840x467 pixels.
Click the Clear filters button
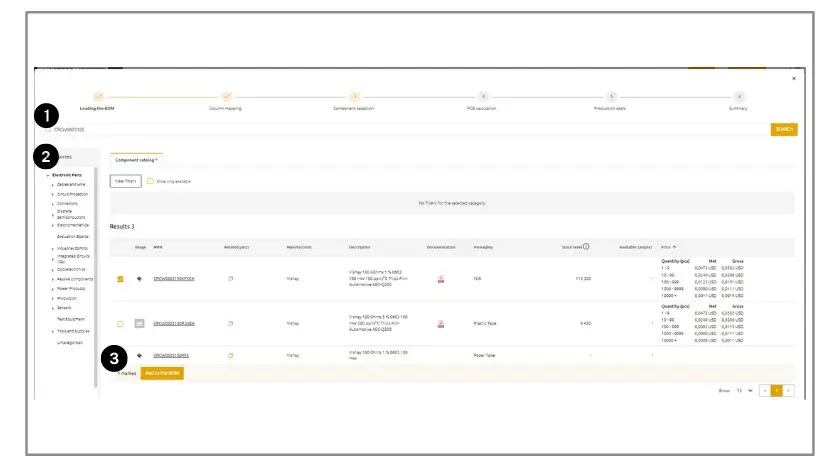pyautogui.click(x=124, y=181)
